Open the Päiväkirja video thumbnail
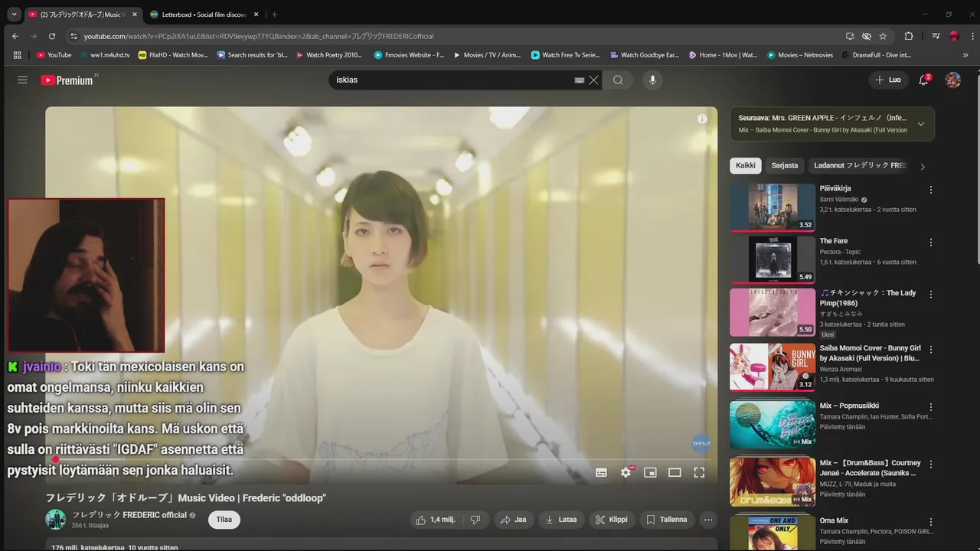This screenshot has width=980, height=551. pos(773,207)
